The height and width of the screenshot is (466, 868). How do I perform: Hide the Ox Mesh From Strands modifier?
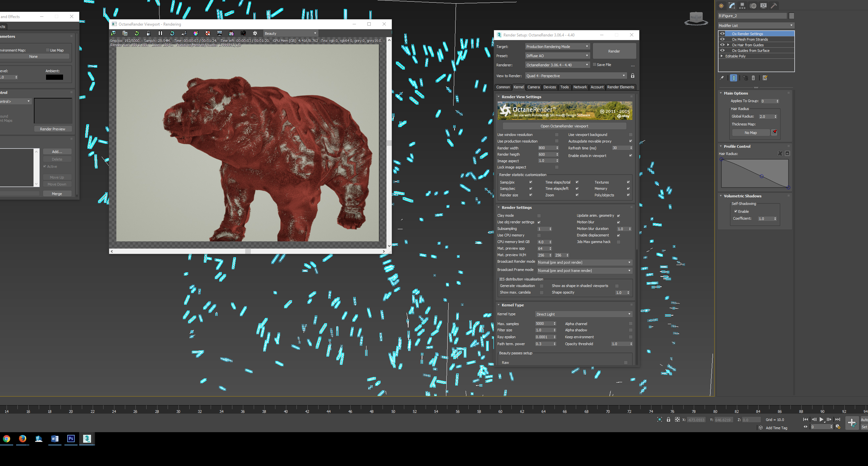click(x=722, y=39)
